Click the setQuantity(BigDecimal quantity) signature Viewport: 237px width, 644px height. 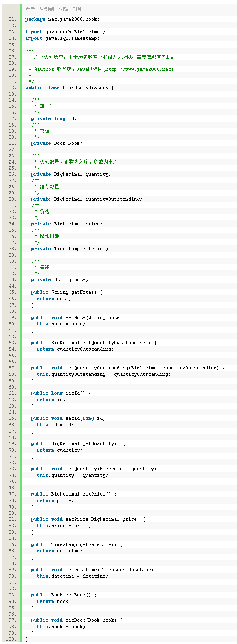pyautogui.click(x=97, y=469)
